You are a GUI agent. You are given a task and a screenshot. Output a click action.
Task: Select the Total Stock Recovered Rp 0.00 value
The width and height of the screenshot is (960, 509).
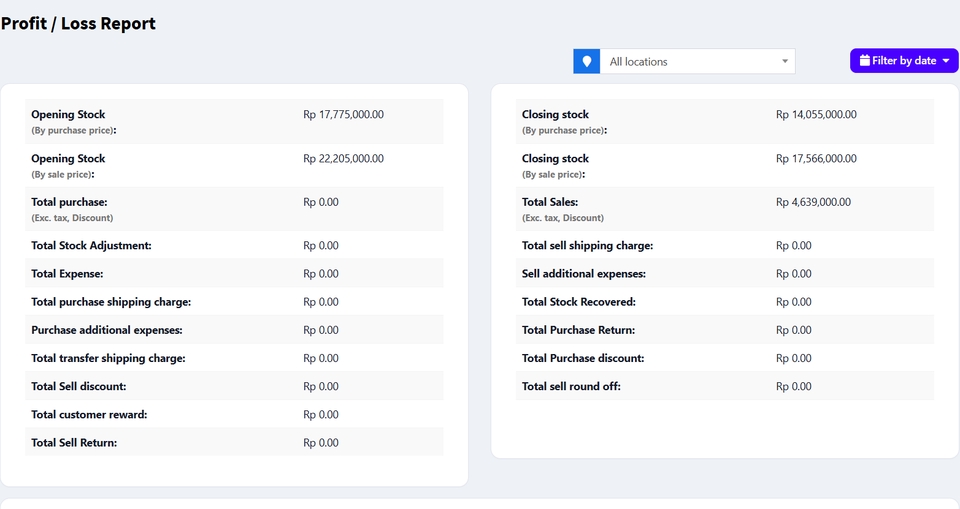tap(793, 302)
